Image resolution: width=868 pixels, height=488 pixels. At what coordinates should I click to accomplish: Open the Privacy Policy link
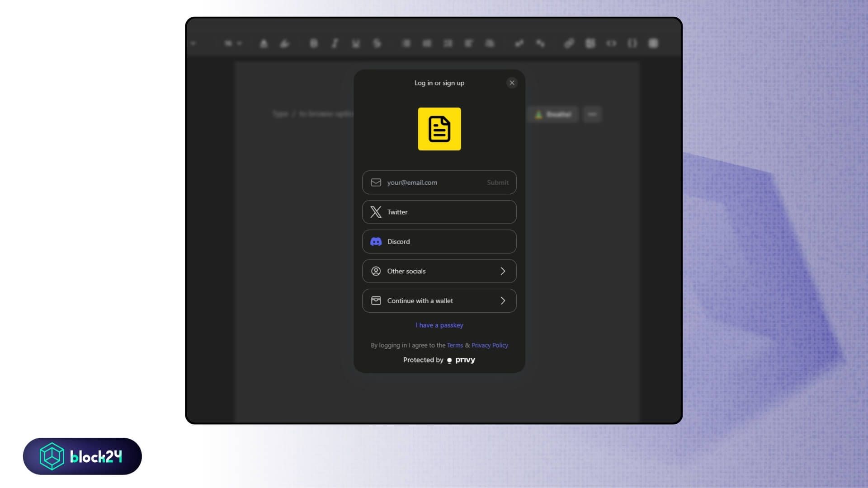(490, 345)
